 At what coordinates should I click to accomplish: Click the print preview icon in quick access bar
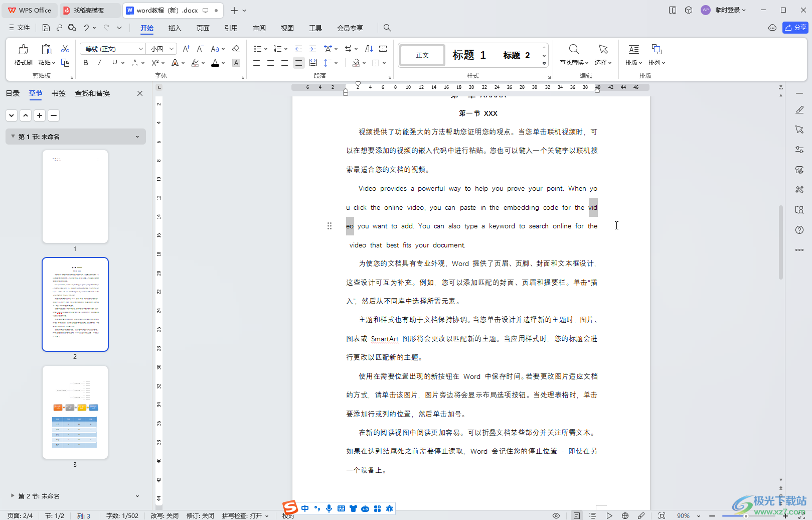(x=72, y=28)
